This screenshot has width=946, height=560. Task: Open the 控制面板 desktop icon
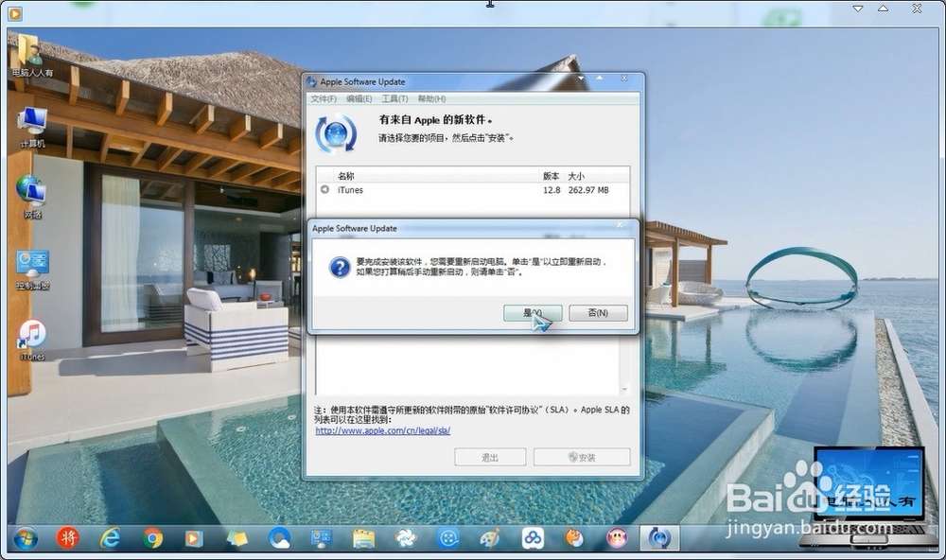tap(32, 270)
